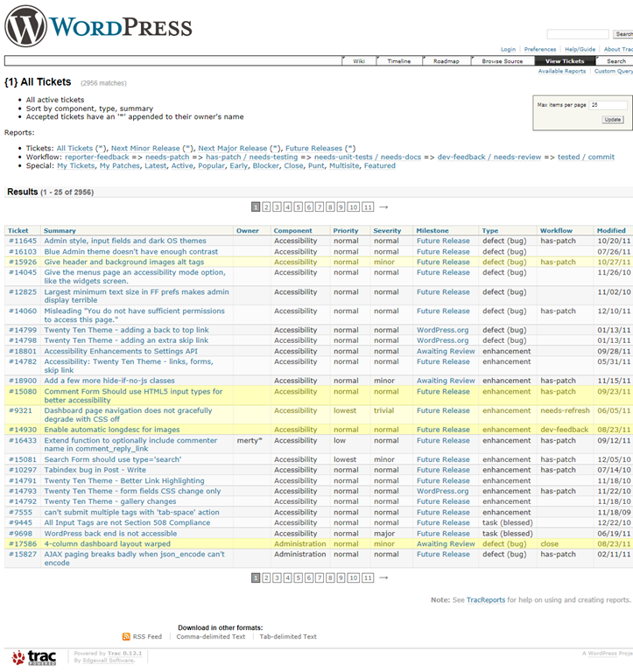Click the WordPress logo
This screenshot has height=672, width=633.
[98, 26]
